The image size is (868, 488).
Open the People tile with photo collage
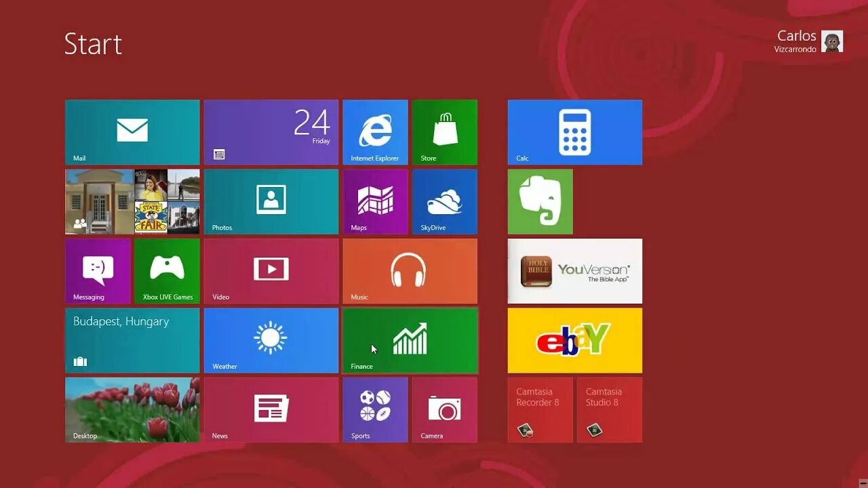132,202
